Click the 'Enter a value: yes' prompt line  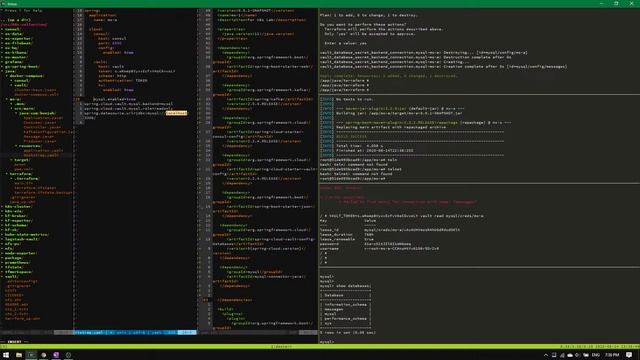[345, 43]
